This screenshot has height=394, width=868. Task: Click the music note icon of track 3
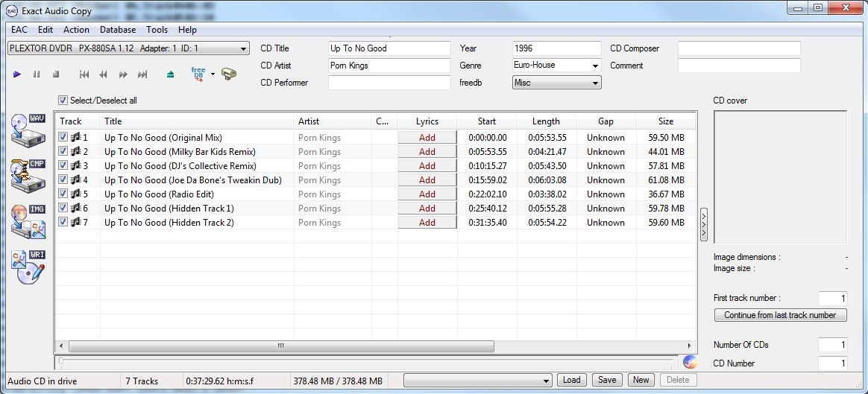[x=76, y=166]
